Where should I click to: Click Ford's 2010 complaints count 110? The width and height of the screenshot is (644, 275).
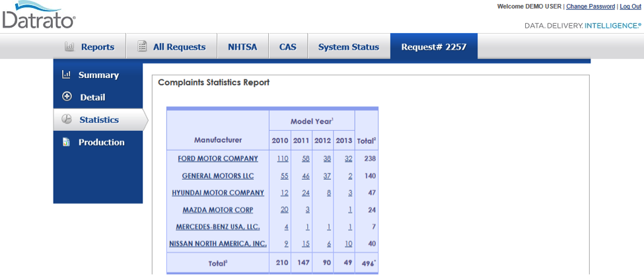click(283, 158)
